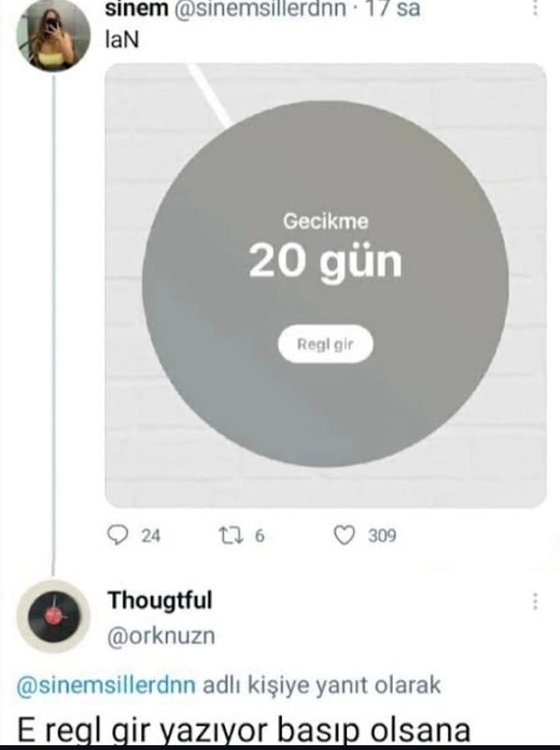Open more options menu on Thougtful's reply

[535, 601]
